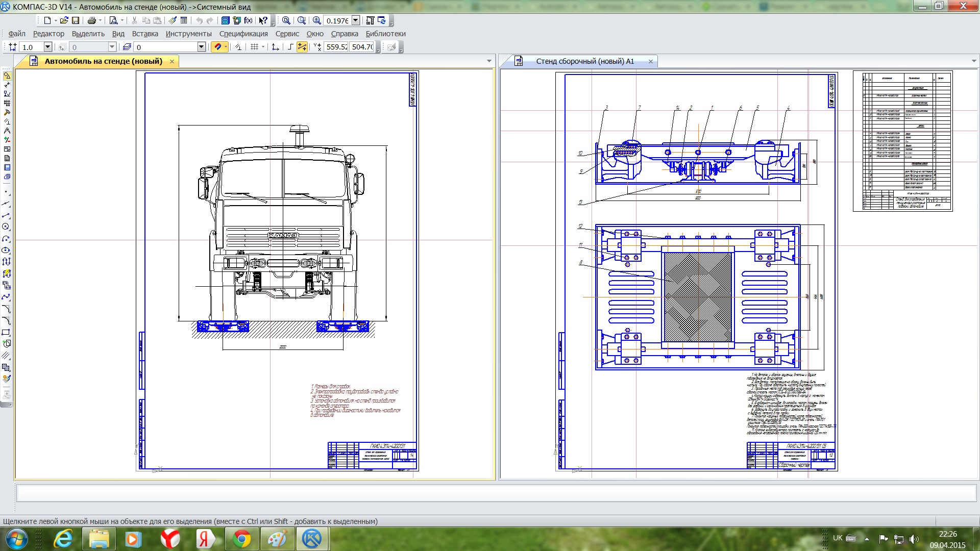Click the X coordinate field 559.52
This screenshot has width=980, height=551.
336,47
